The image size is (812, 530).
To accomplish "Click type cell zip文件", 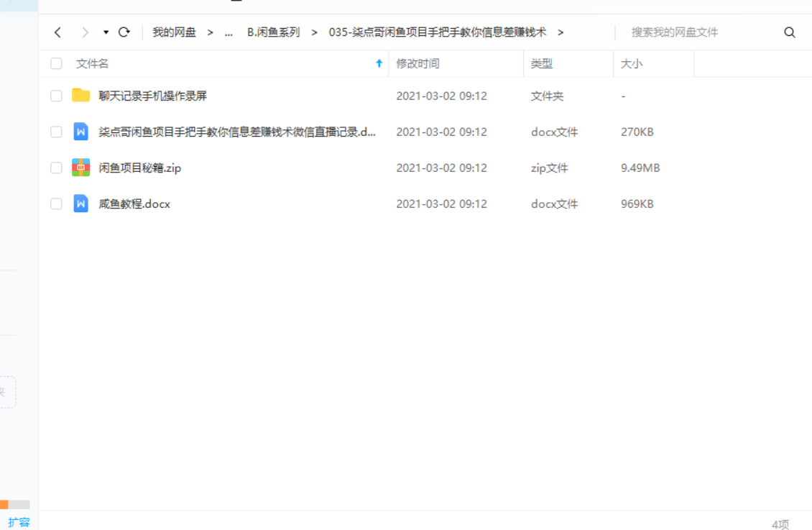I will [x=549, y=168].
